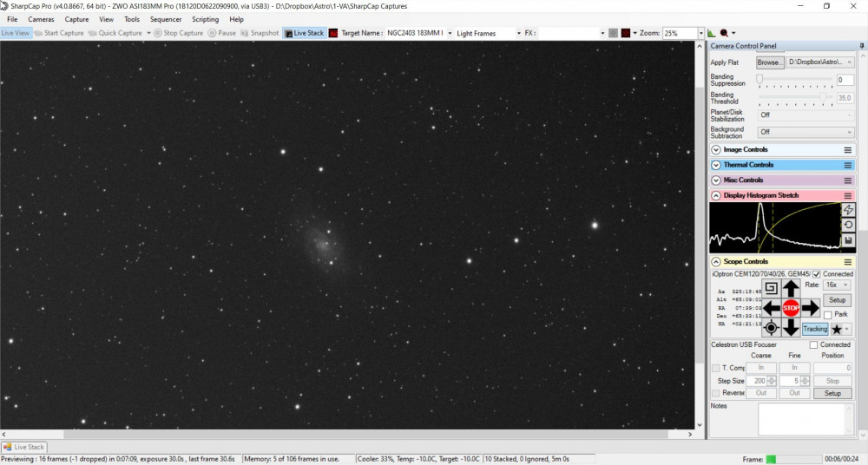Slew the mount down with down arrow
The height and width of the screenshot is (465, 868).
(x=791, y=328)
